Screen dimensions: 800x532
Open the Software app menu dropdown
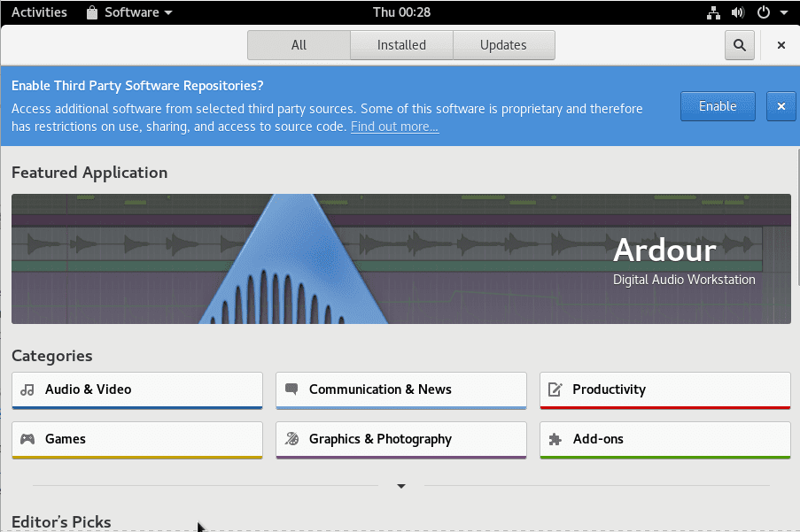click(129, 12)
